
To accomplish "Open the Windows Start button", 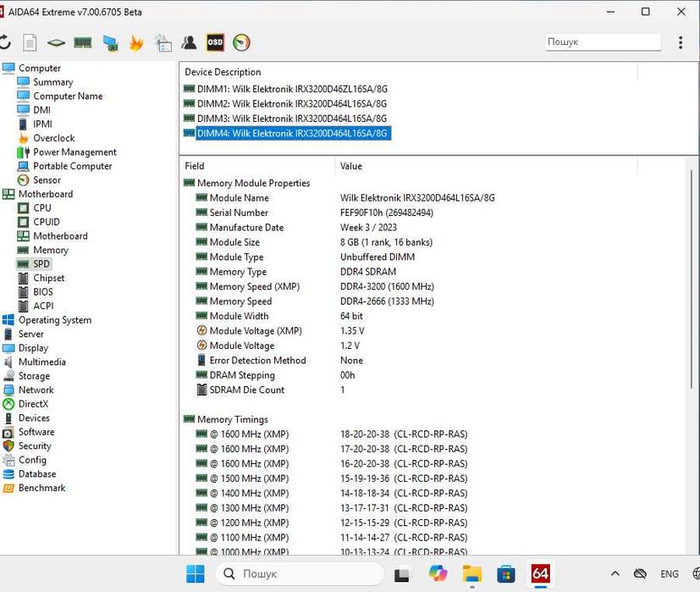I will pos(195,573).
